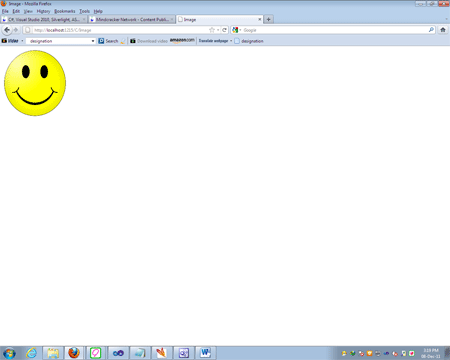Viewport: 450px width, 360px height.
Task: Open a new tab with the plus button
Action: [x=268, y=19]
